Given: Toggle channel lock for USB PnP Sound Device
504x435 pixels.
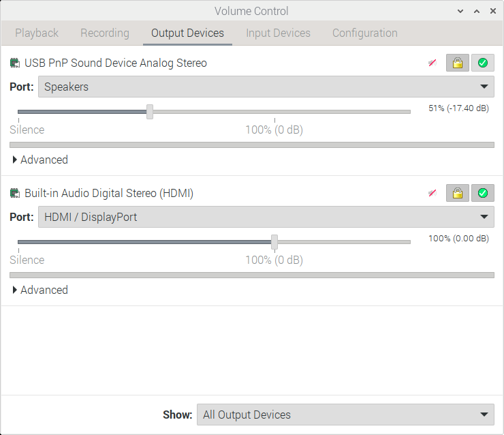Looking at the screenshot, I should (458, 63).
